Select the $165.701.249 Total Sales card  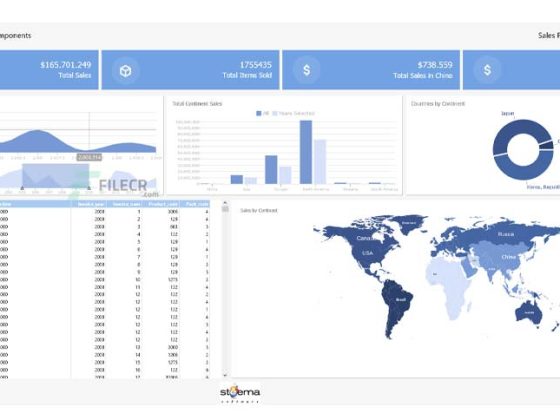pyautogui.click(x=49, y=70)
